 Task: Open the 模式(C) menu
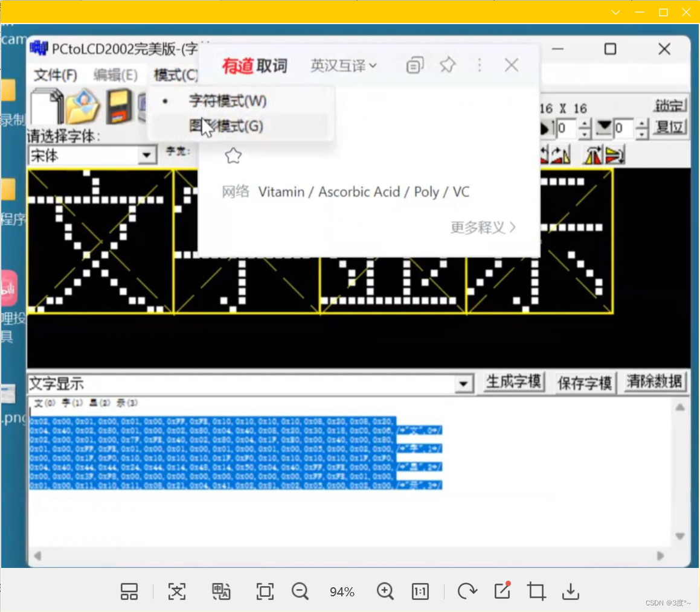pyautogui.click(x=176, y=75)
